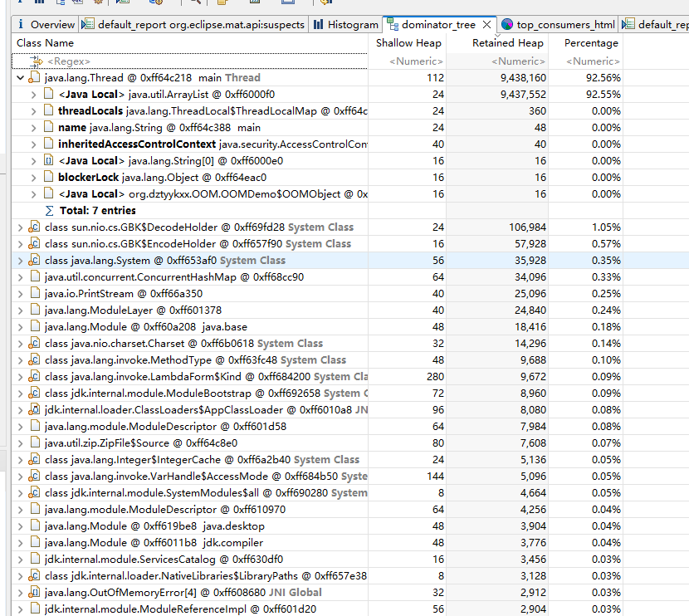Click the sigma icon beside Total: 7 entries
689x616 pixels.
pyautogui.click(x=51, y=210)
